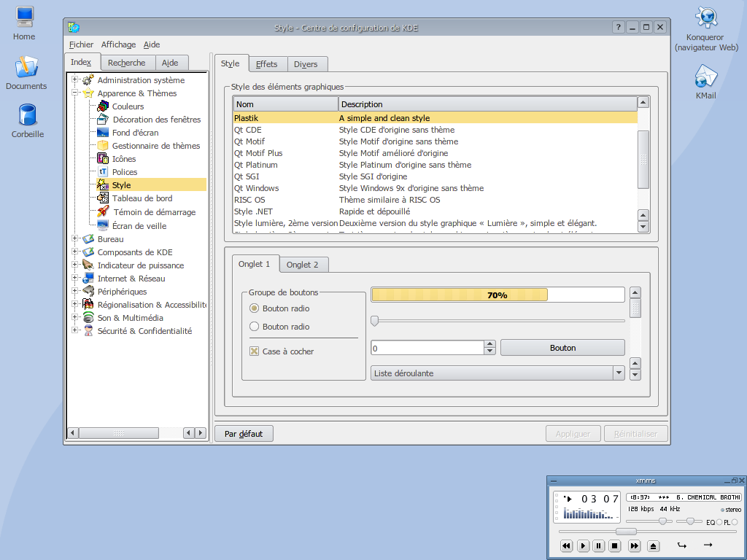The height and width of the screenshot is (560, 747).
Task: Collapse the Apparence & Thèmes tree node
Action: [74, 93]
